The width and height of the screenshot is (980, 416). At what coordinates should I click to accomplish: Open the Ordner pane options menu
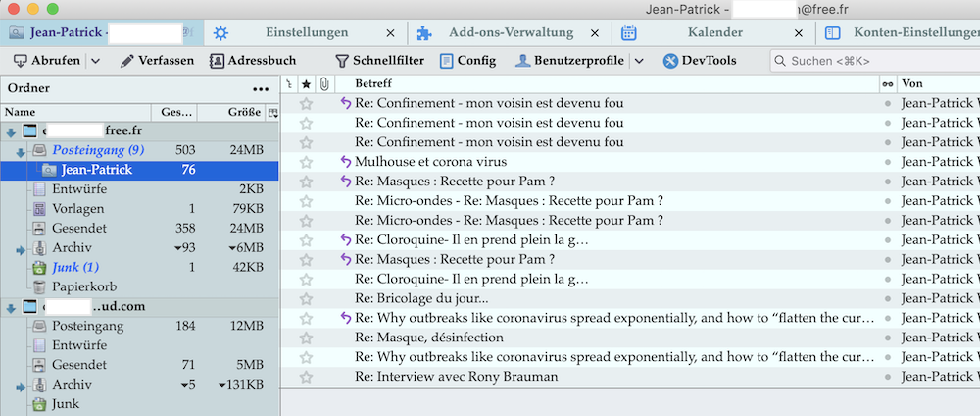click(260, 88)
